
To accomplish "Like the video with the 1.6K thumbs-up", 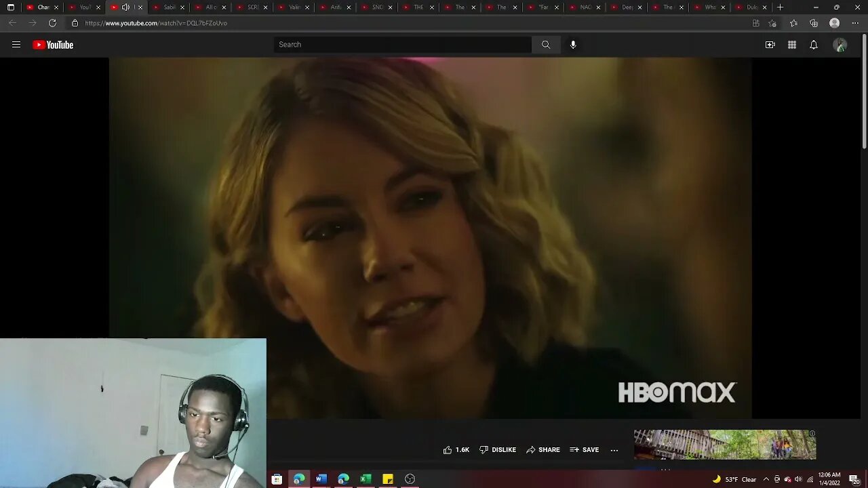I will [456, 450].
